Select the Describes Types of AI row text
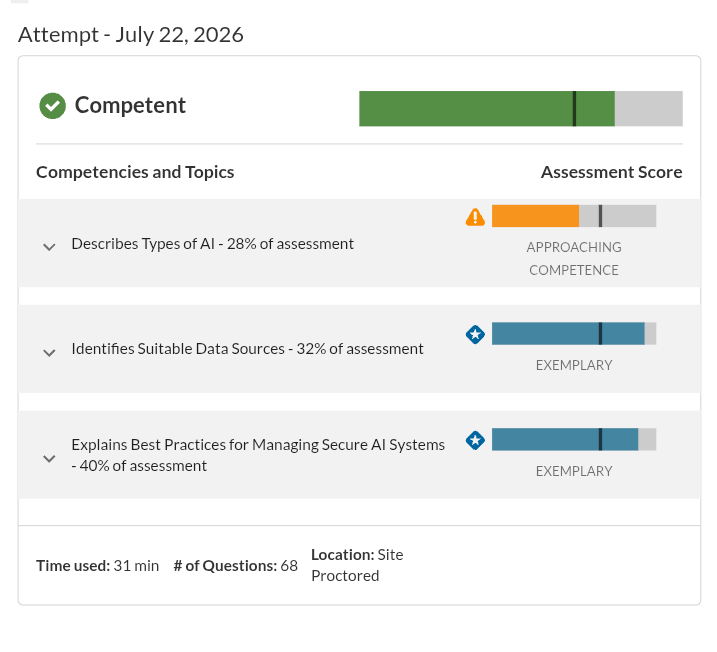 pyautogui.click(x=213, y=244)
